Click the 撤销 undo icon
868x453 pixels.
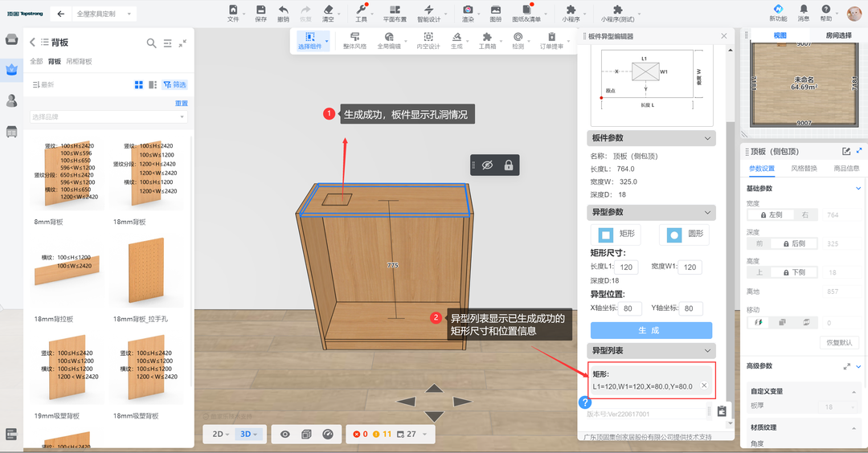[x=283, y=10]
